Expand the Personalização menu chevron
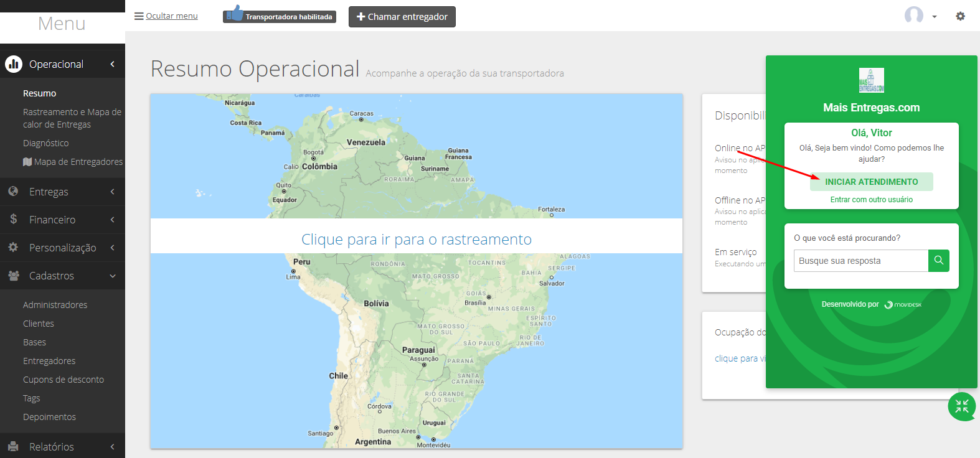The image size is (980, 458). click(x=113, y=248)
